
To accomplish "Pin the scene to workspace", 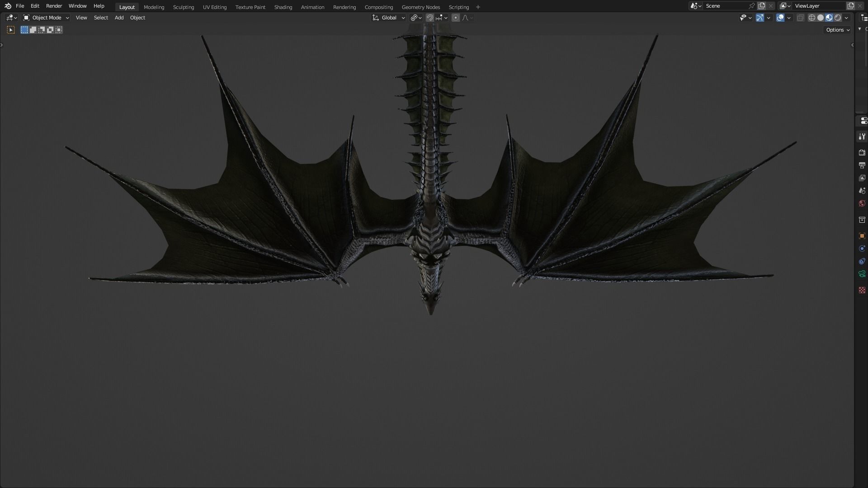I will [752, 6].
